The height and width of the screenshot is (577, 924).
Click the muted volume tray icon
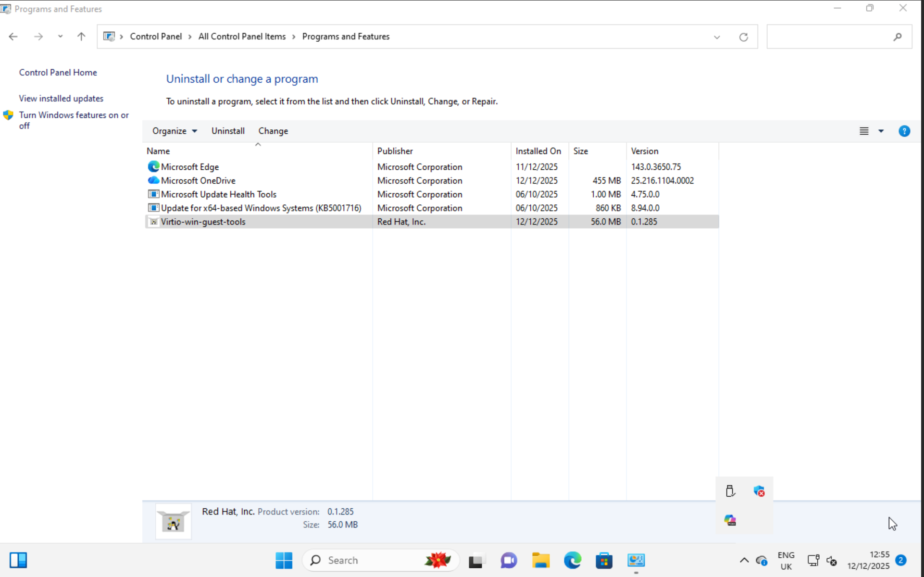pos(832,561)
